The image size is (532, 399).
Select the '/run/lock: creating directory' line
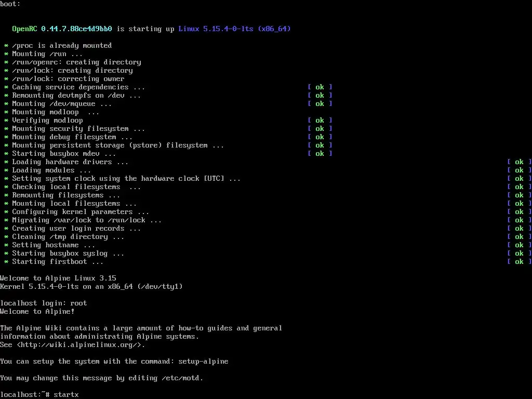[72, 71]
